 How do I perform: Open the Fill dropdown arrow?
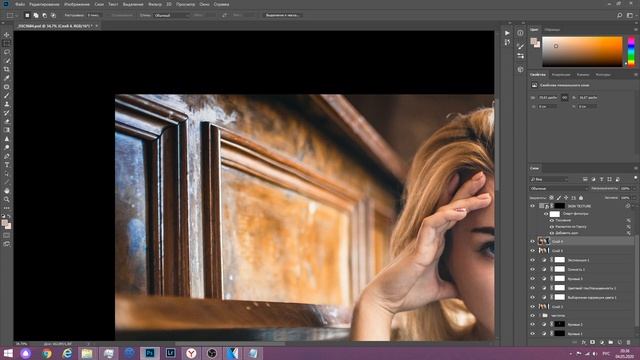point(633,198)
